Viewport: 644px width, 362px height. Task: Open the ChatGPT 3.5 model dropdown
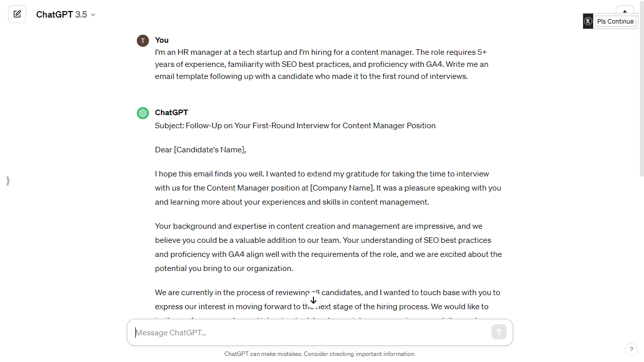(x=65, y=14)
